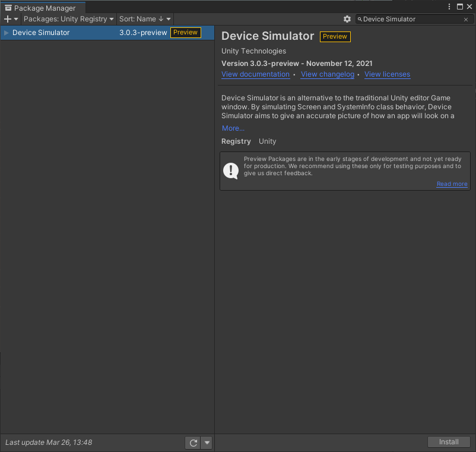Open the window's three-dot options menu
This screenshot has width=476, height=452.
coord(449,7)
